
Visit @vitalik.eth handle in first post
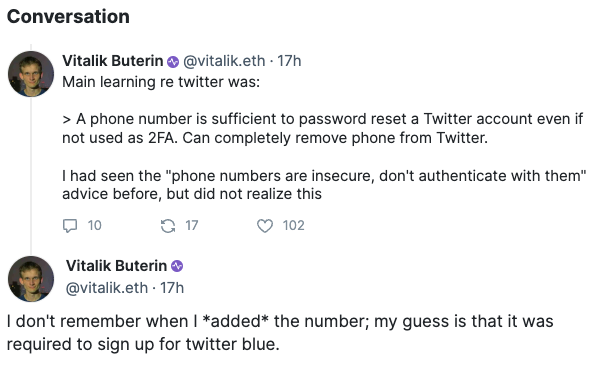(224, 61)
